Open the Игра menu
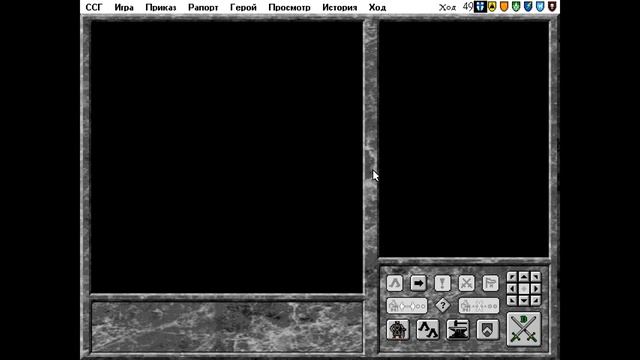Viewport: 640px width, 360px height. pyautogui.click(x=124, y=7)
